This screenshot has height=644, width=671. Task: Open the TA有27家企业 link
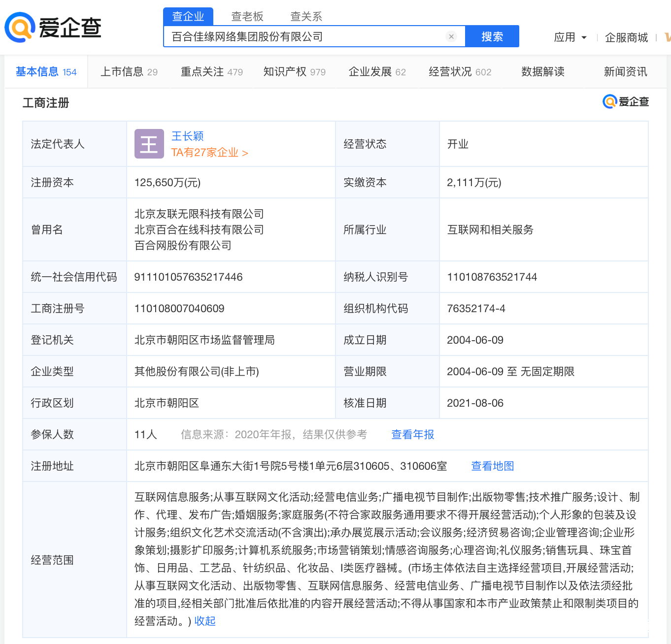tap(209, 153)
